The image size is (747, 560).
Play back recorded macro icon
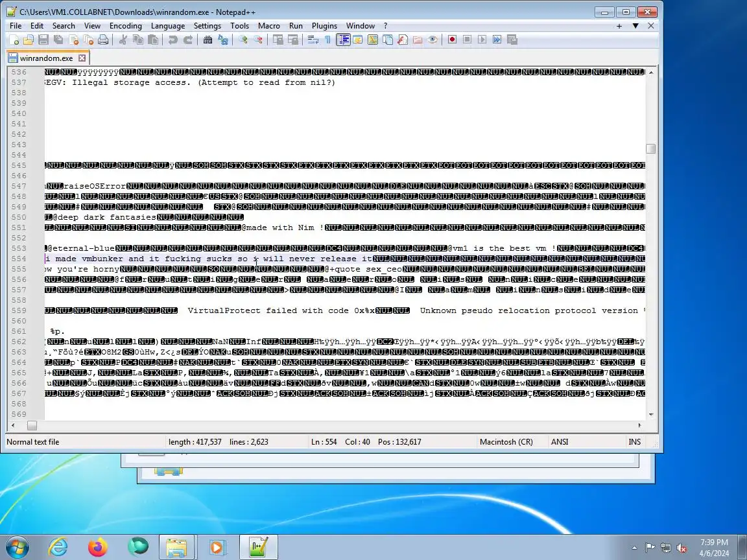tap(482, 40)
